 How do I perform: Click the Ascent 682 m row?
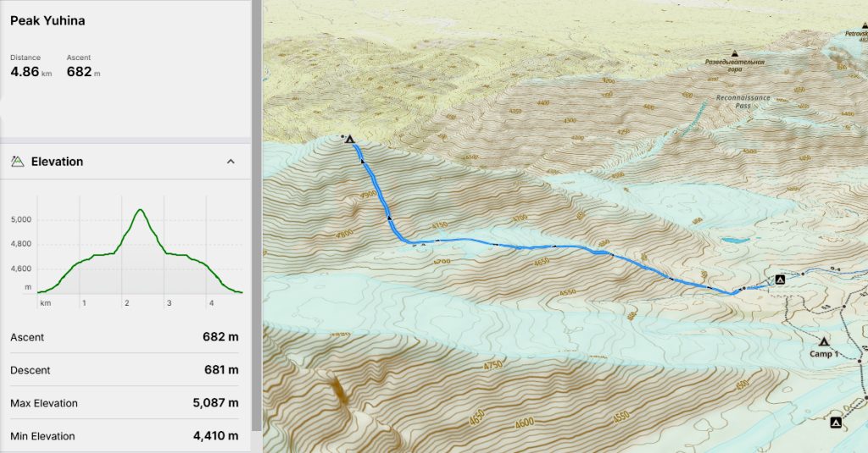[x=125, y=337]
